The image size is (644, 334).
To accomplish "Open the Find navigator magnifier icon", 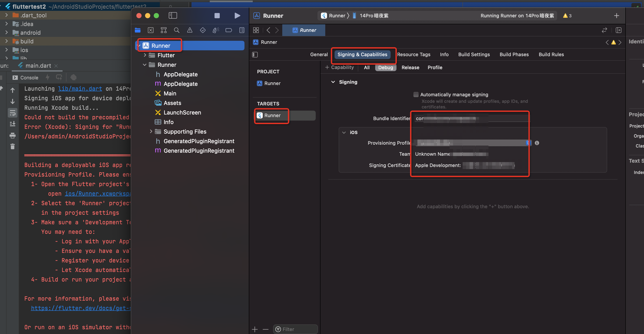I will click(177, 30).
